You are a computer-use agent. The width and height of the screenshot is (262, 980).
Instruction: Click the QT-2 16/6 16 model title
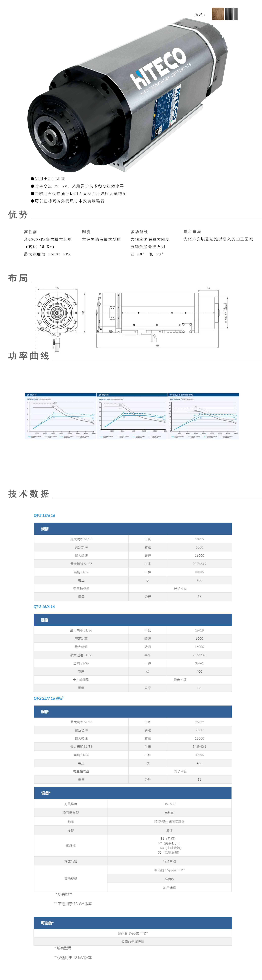(44, 607)
